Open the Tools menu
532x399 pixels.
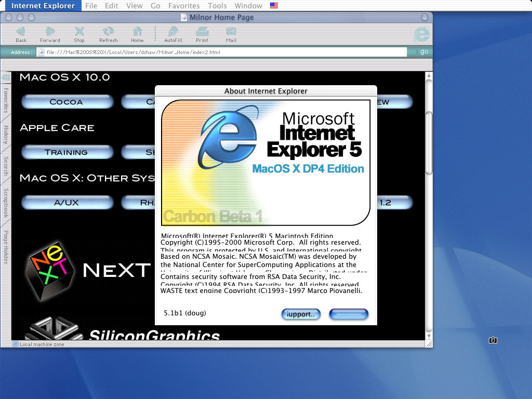[217, 6]
